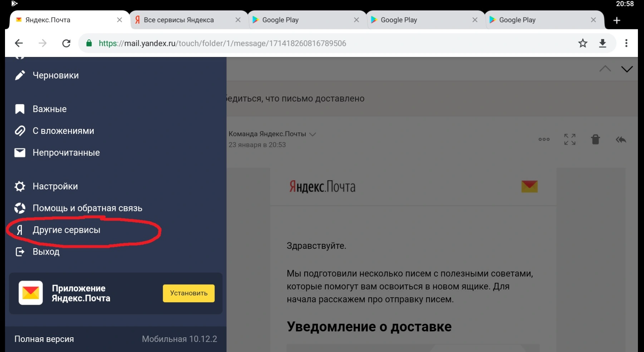This screenshot has height=352, width=644.
Task: Reply to all with double-arrow icon
Action: pos(621,139)
